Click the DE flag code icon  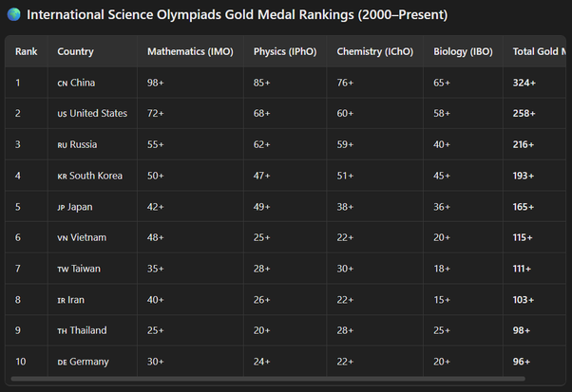click(62, 362)
